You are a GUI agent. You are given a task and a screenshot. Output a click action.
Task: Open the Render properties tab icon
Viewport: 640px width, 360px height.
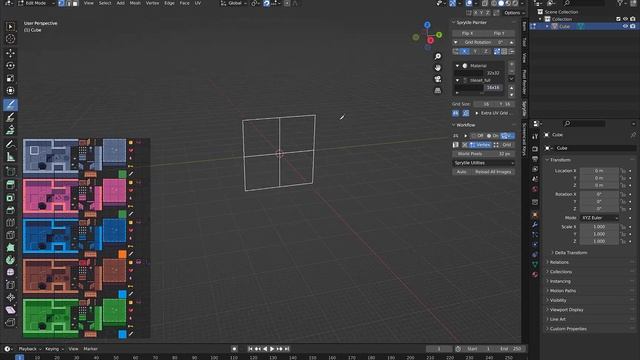535,149
